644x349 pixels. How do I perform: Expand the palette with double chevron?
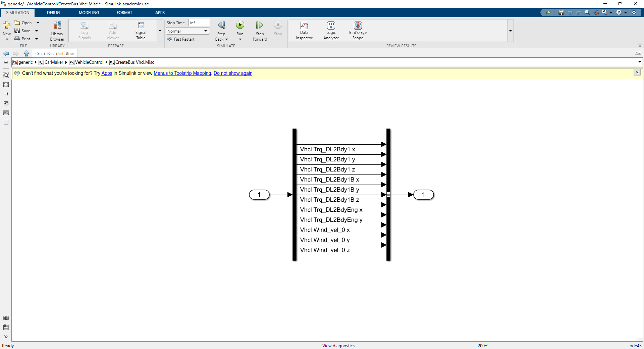[6, 337]
